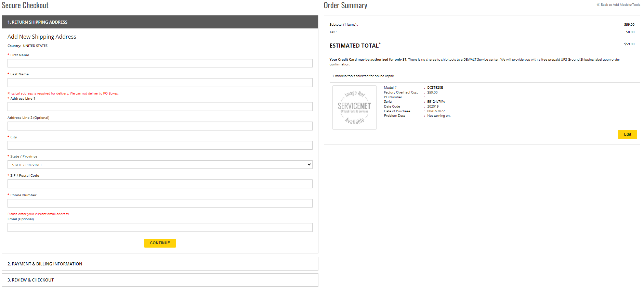
Task: Click the State / Province dropdown arrow
Action: [309, 165]
